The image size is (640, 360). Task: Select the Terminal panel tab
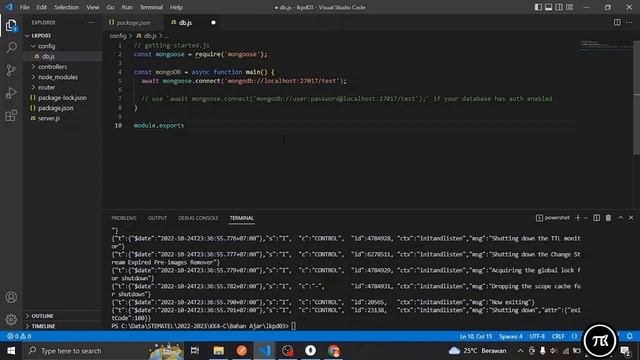coord(242,218)
